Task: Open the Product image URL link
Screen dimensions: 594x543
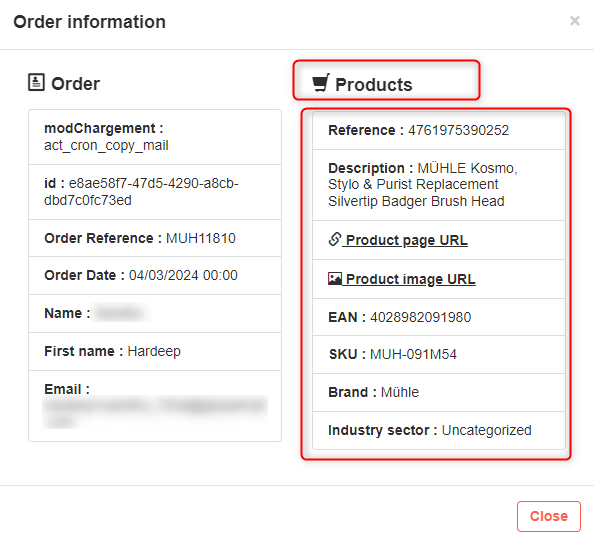Action: point(410,279)
